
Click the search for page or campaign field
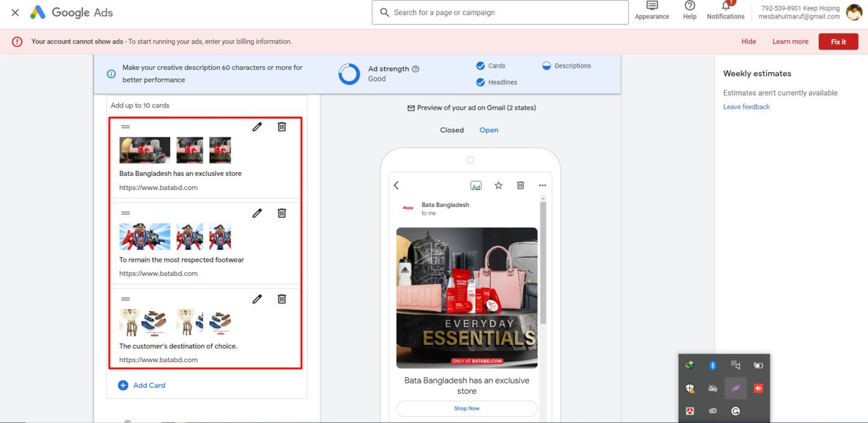point(500,12)
